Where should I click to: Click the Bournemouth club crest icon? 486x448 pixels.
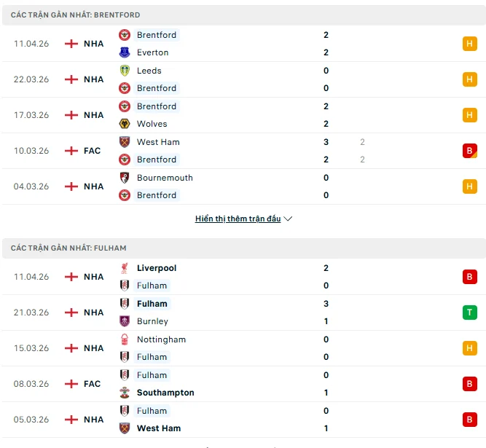[x=125, y=178]
